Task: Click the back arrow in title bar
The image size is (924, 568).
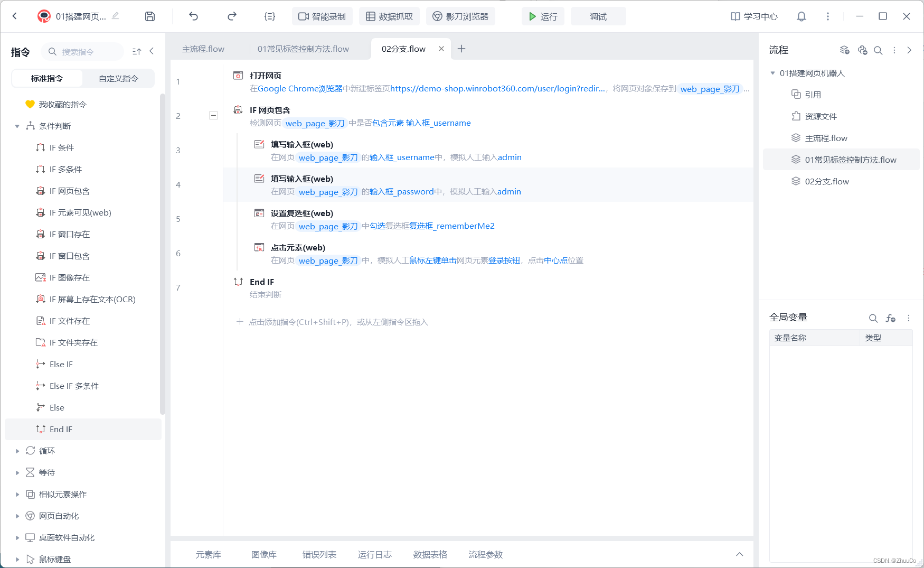Action: click(15, 16)
